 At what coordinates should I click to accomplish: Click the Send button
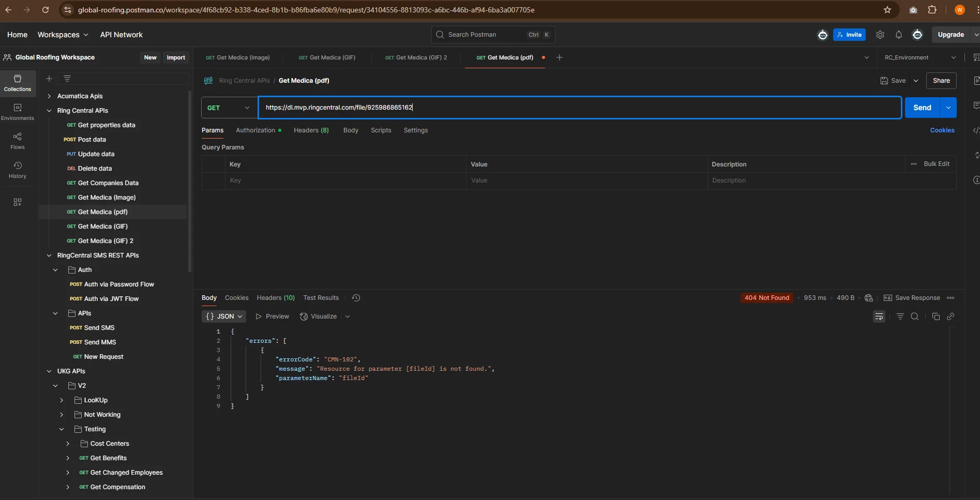(x=922, y=108)
